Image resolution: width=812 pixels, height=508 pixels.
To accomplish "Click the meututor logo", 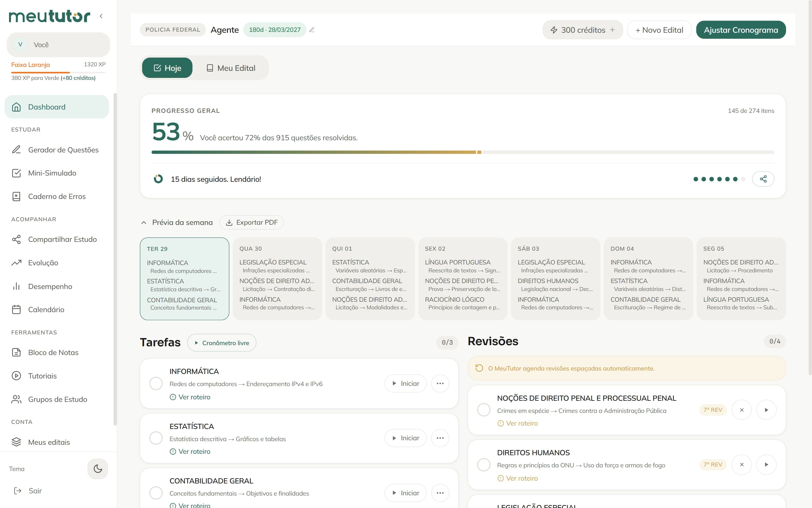I will pos(49,16).
